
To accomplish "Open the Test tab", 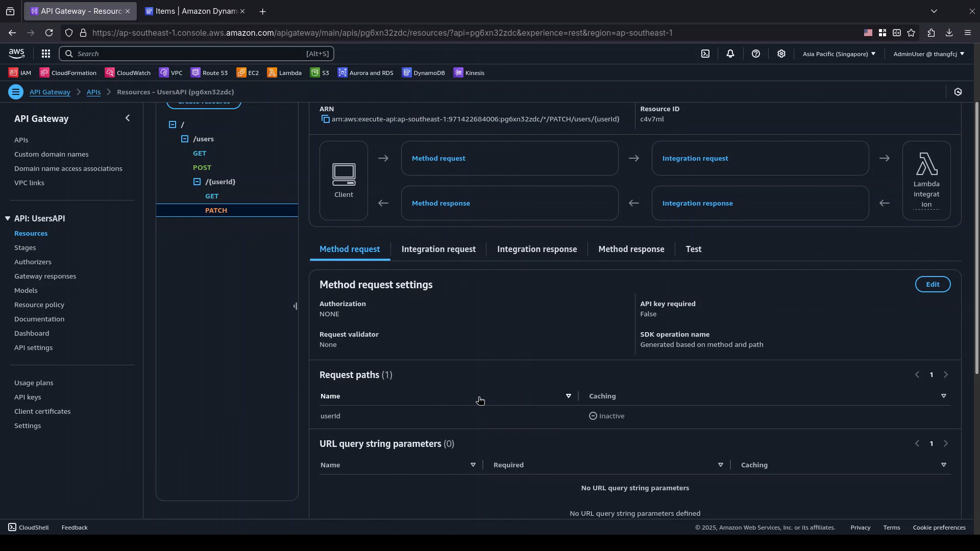I will (694, 249).
